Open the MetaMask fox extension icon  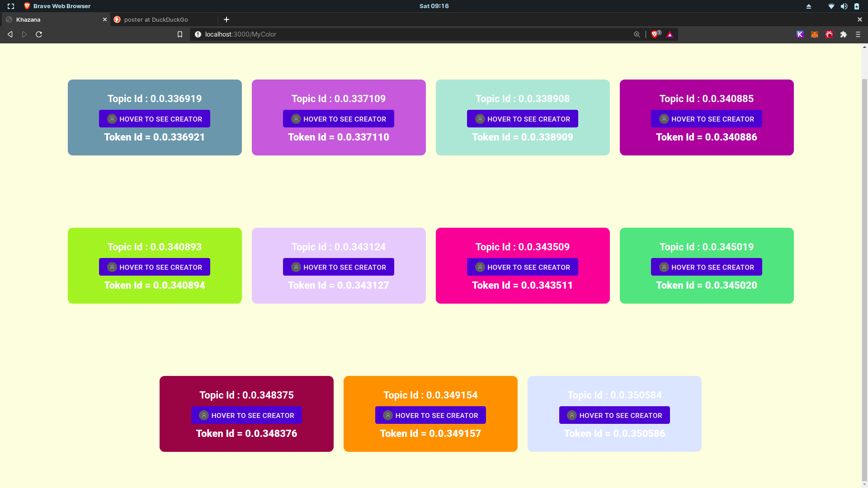pos(815,34)
